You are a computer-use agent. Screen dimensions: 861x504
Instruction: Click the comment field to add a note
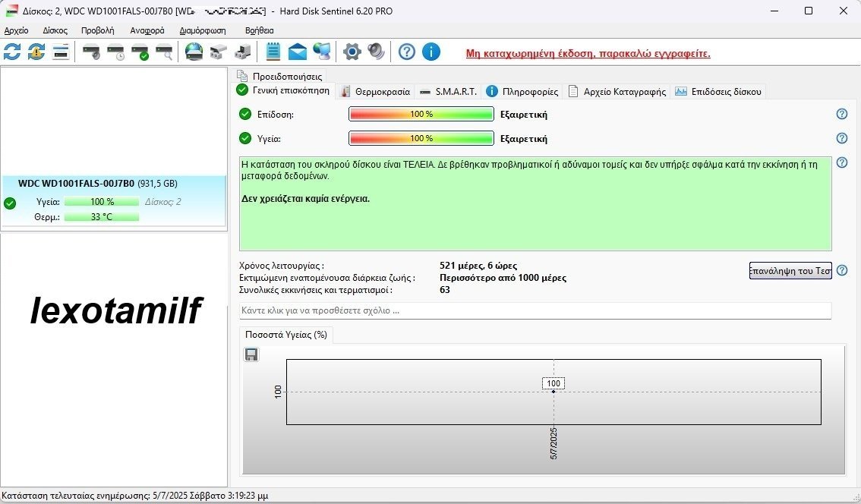pos(535,310)
